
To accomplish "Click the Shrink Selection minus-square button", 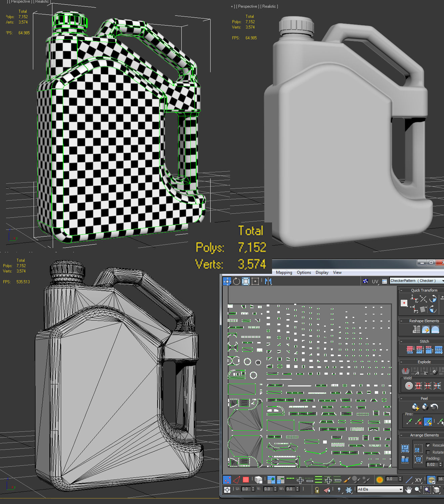I will [x=280, y=479].
